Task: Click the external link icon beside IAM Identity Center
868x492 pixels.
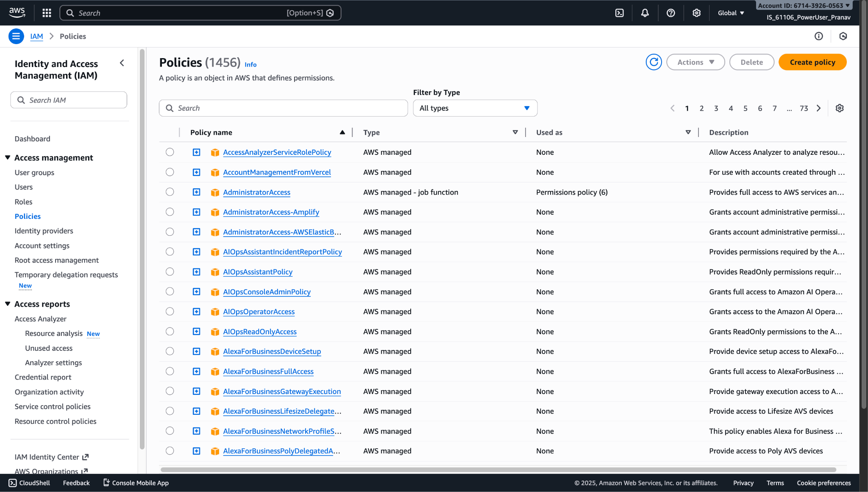Action: [85, 457]
